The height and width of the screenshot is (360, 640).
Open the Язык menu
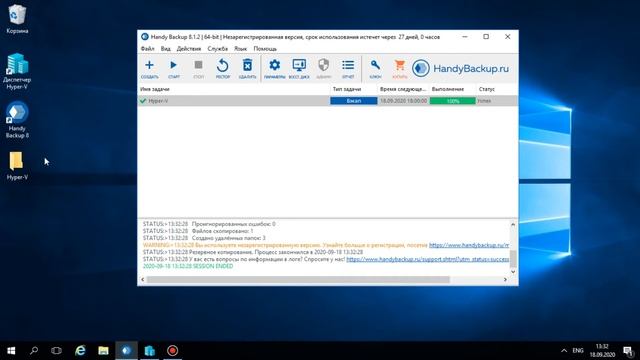[240, 49]
